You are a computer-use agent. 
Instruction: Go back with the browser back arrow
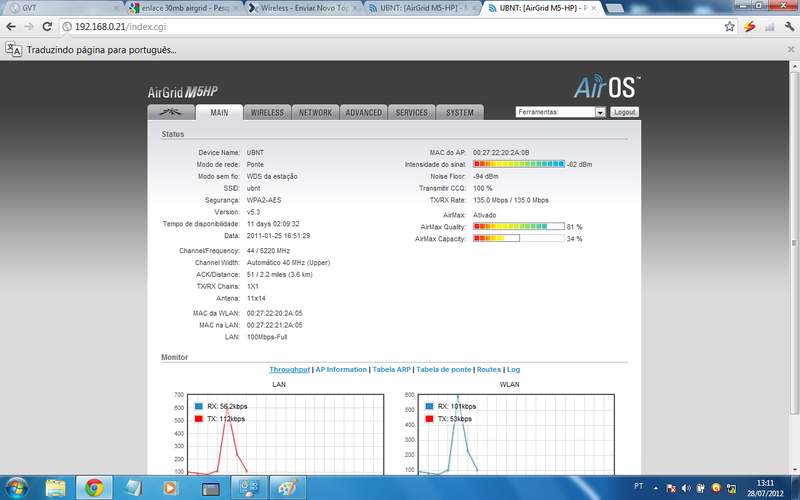(11, 27)
